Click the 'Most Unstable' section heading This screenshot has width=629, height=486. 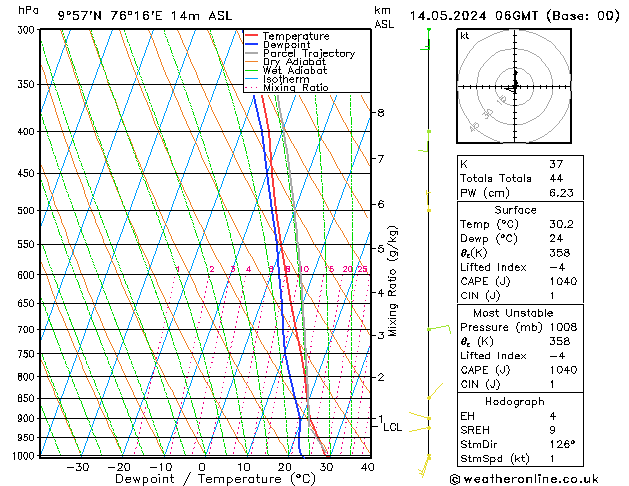click(x=513, y=313)
